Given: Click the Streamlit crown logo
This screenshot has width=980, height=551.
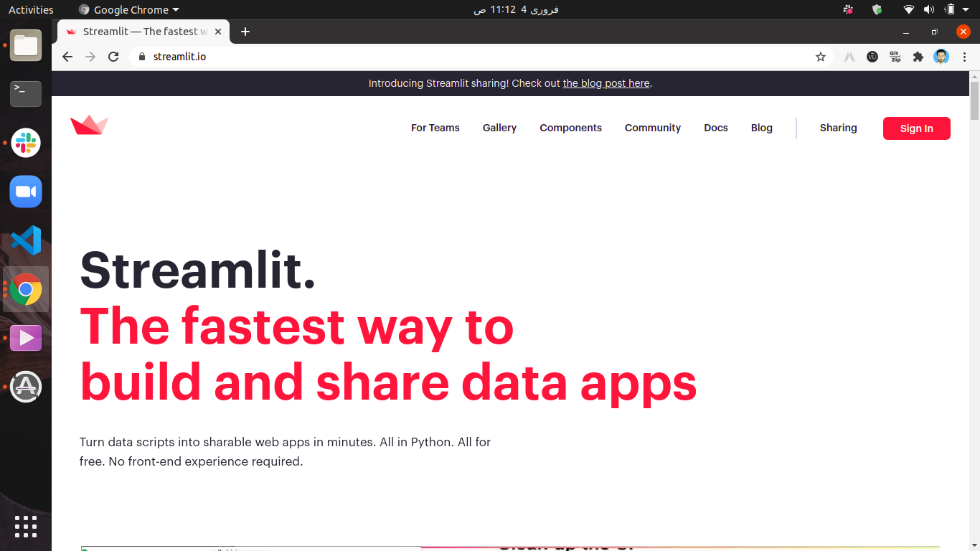Looking at the screenshot, I should [x=89, y=123].
